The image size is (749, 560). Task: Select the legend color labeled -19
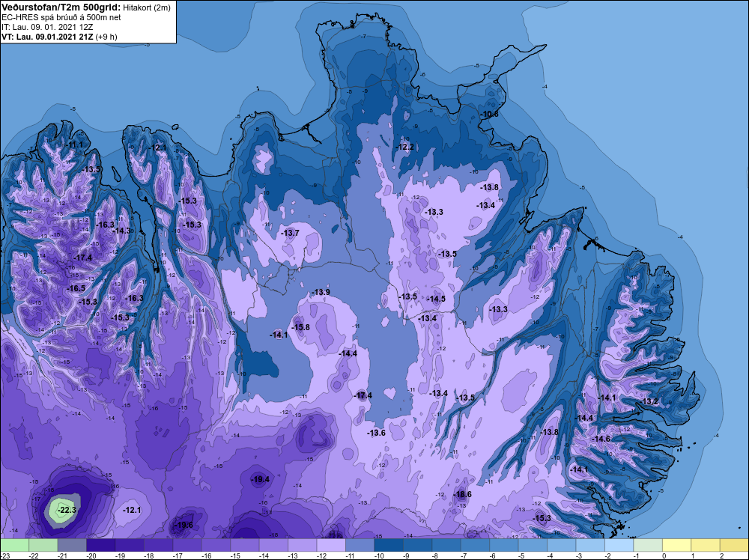(x=130, y=546)
